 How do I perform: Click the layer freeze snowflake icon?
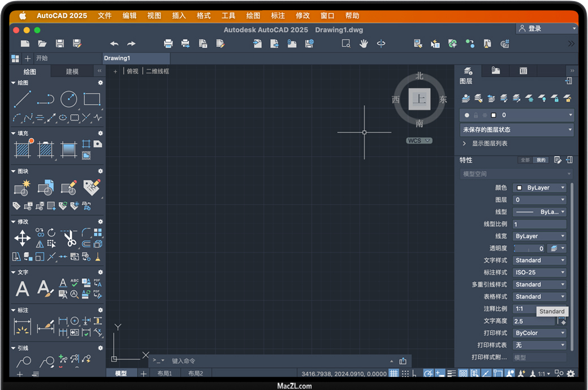[x=529, y=98]
